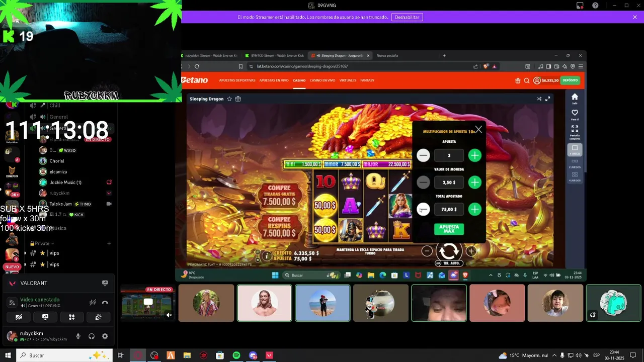The height and width of the screenshot is (362, 644).
Task: Increase Valor de Moneda with plus
Action: pos(474,182)
